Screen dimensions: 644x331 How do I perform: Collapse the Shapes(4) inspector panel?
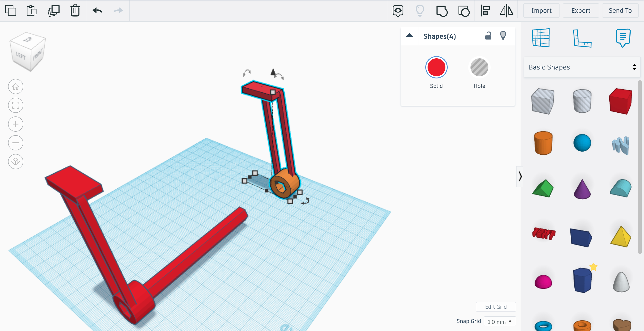pyautogui.click(x=409, y=36)
